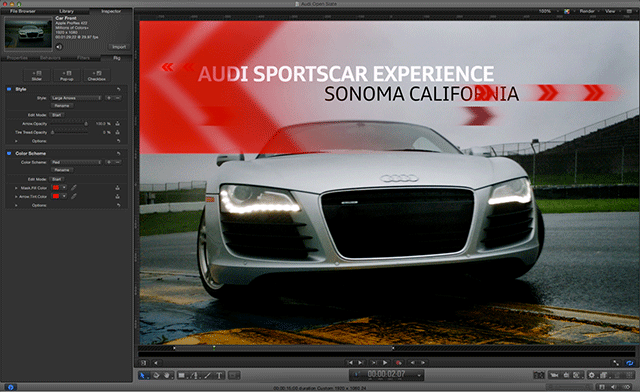Open the Rig tab in Inspector
This screenshot has height=392, width=640.
(117, 58)
